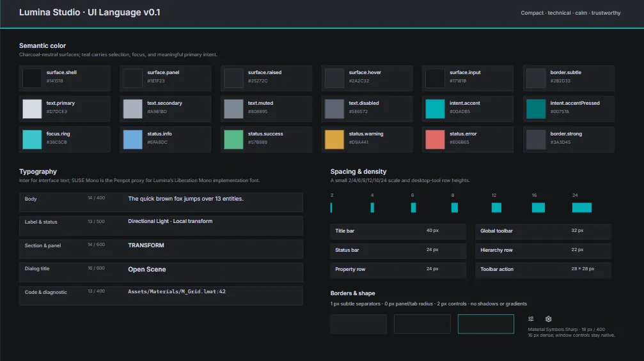Click the 'Title bar' row
This screenshot has width=644, height=361.
point(398,231)
